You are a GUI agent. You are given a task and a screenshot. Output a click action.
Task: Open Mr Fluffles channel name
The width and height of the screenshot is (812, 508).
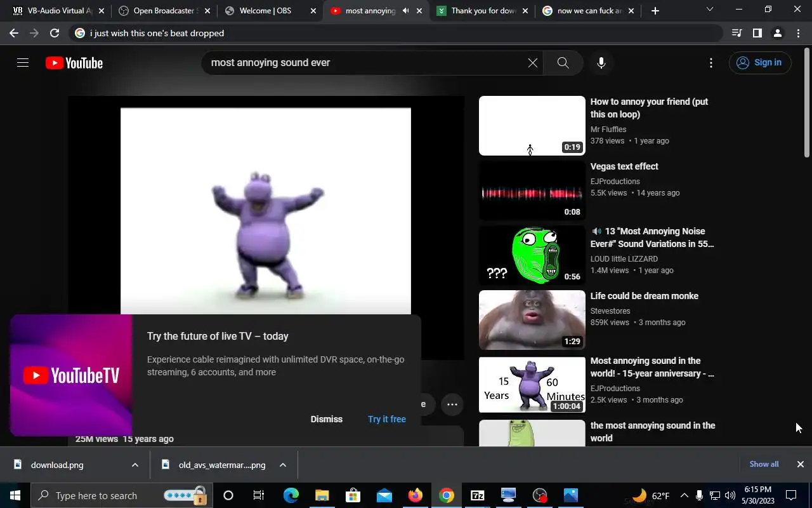point(608,130)
